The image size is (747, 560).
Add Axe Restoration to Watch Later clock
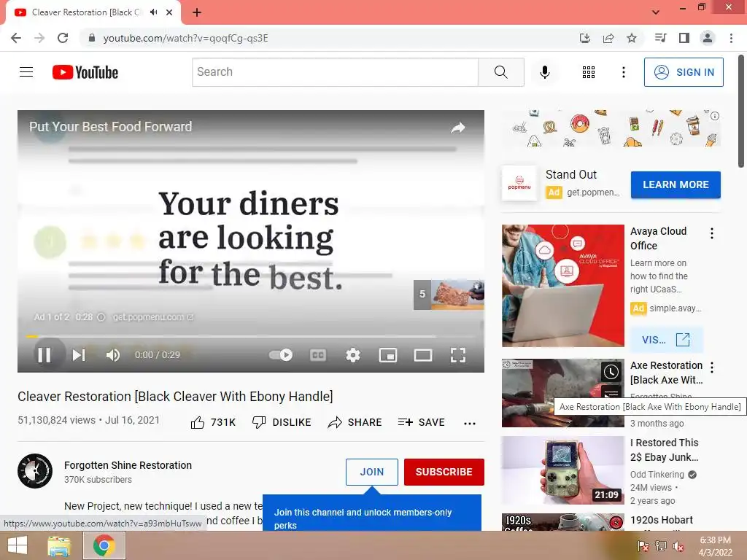(611, 371)
